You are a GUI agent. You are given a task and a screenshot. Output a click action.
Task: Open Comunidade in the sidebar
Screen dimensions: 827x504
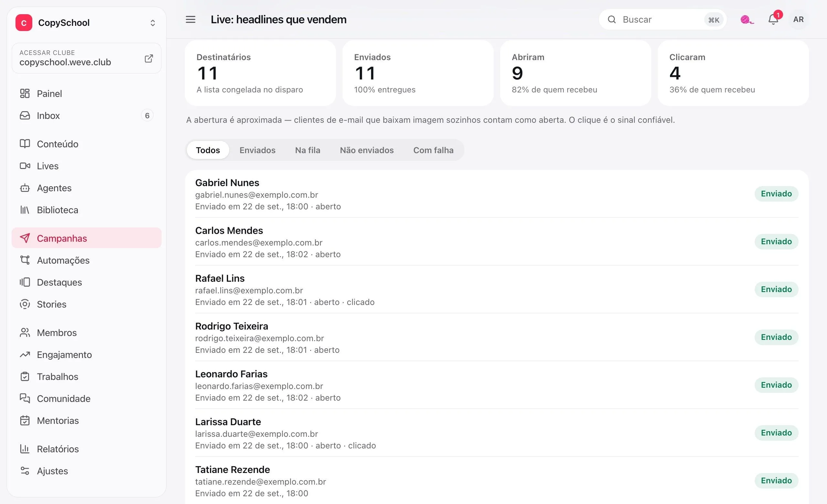pyautogui.click(x=87, y=398)
